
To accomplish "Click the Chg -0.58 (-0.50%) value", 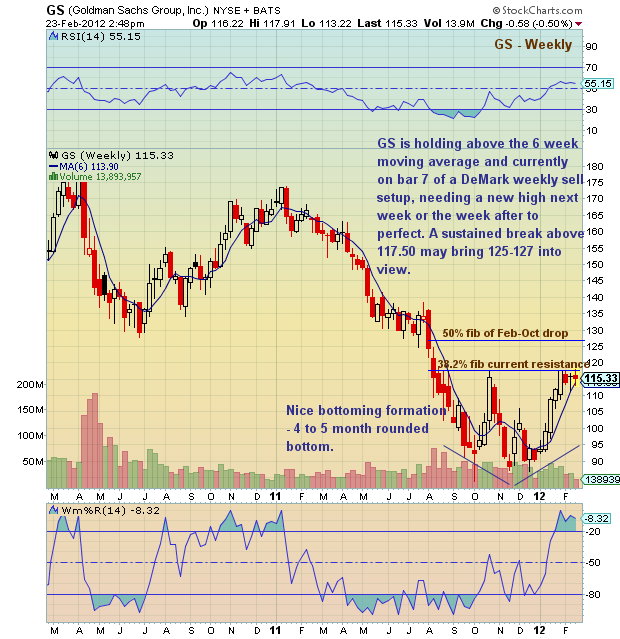I will point(527,23).
